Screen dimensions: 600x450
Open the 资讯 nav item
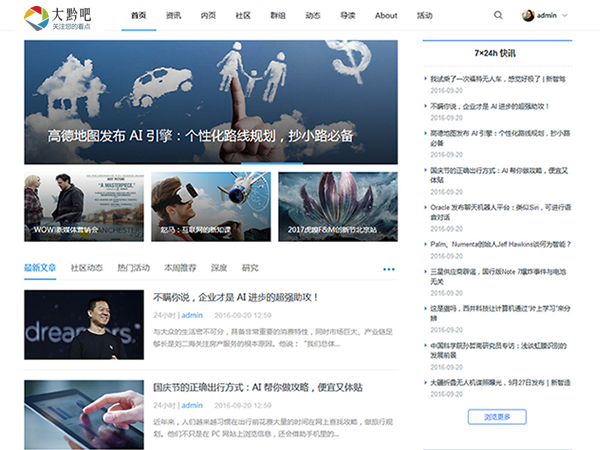173,16
